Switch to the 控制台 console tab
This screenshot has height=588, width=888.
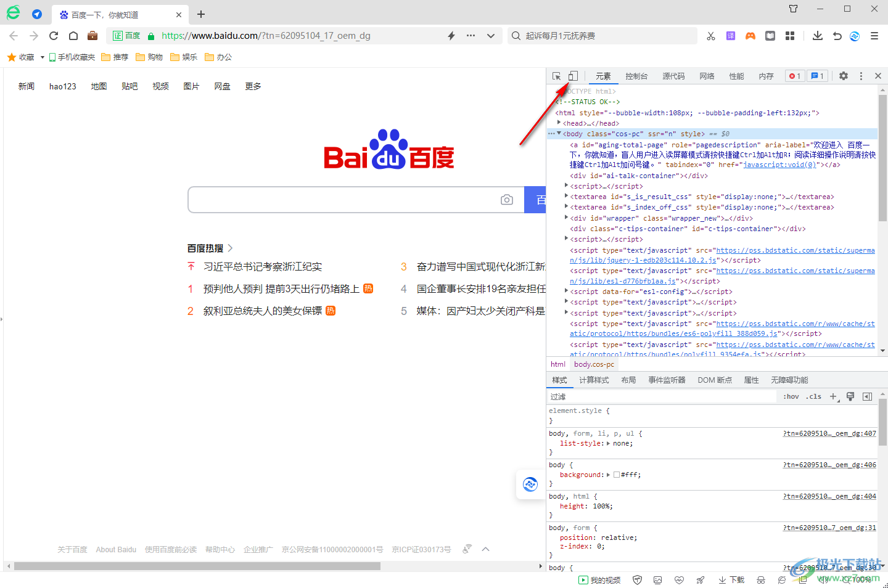point(636,76)
